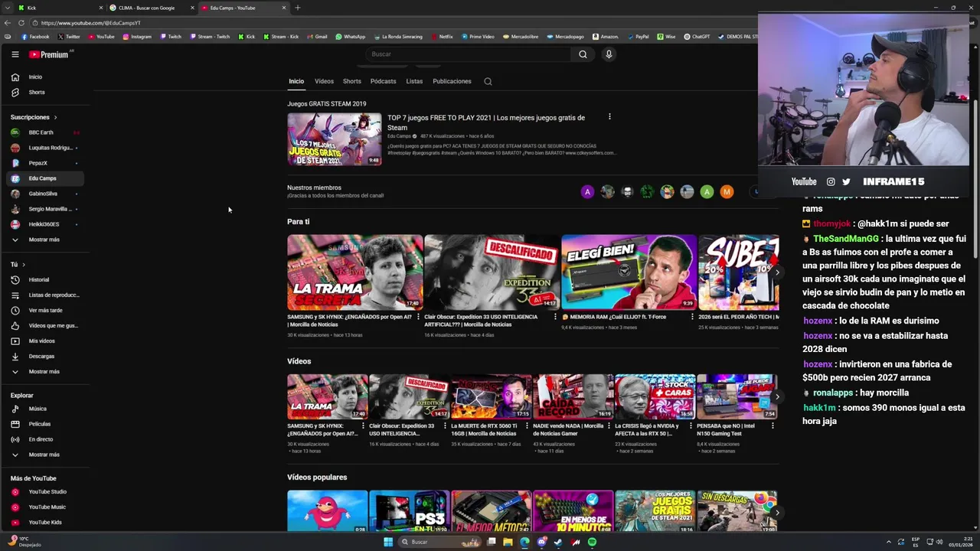Viewport: 980px width, 551px height.
Task: Switch to Pódcasts channel tab
Action: (383, 81)
